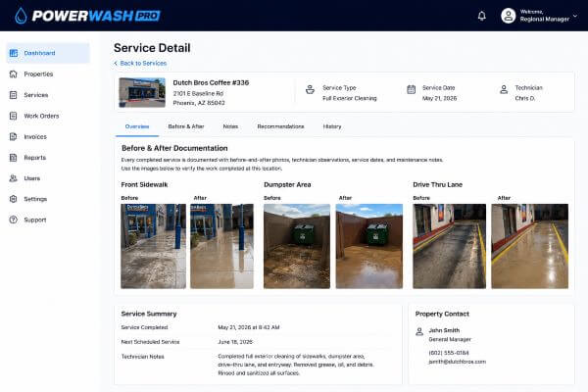
Task: Click the Service Type icon
Action: [x=310, y=89]
